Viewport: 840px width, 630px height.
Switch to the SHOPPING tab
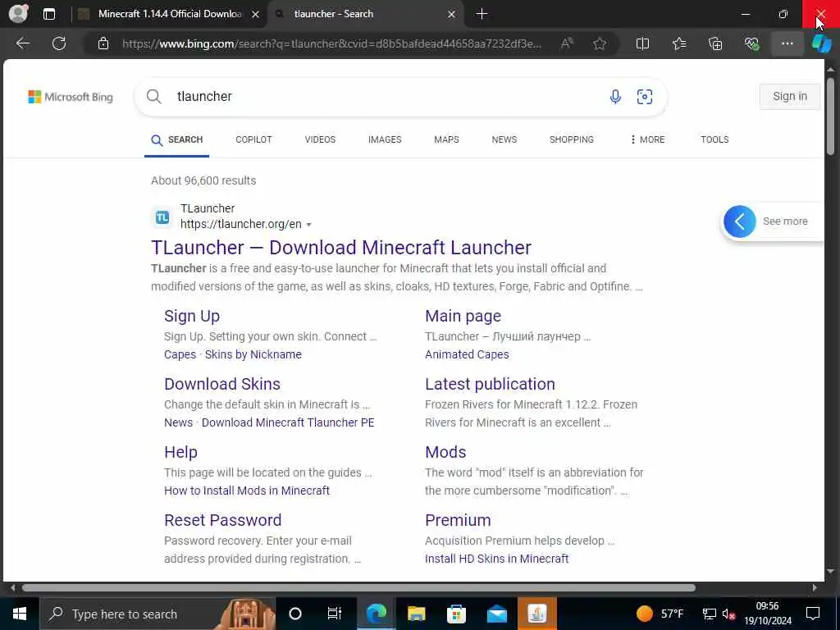pos(571,139)
